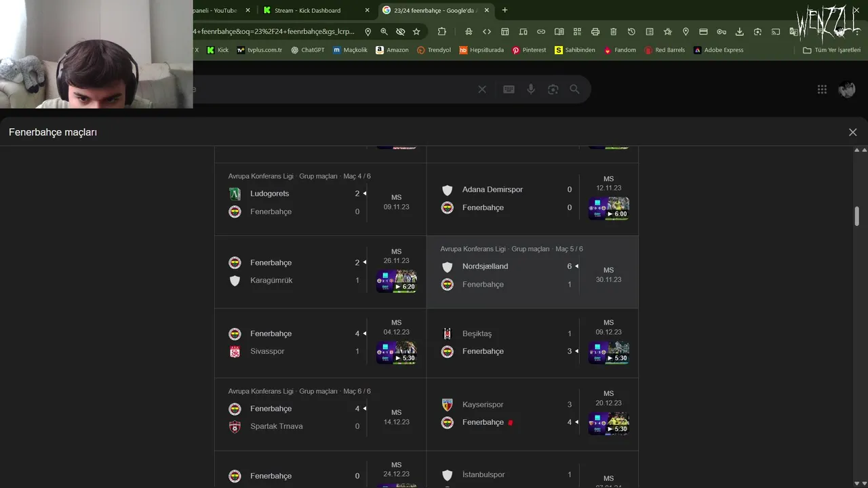Open password key icon in toolbar
The width and height of the screenshot is (868, 488).
coord(722,31)
